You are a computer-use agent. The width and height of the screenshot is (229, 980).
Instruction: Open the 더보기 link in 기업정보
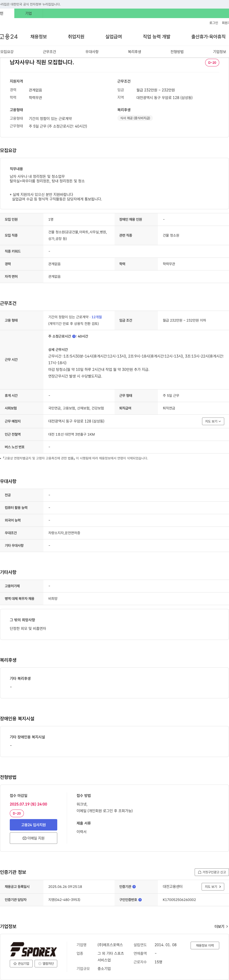(221, 926)
